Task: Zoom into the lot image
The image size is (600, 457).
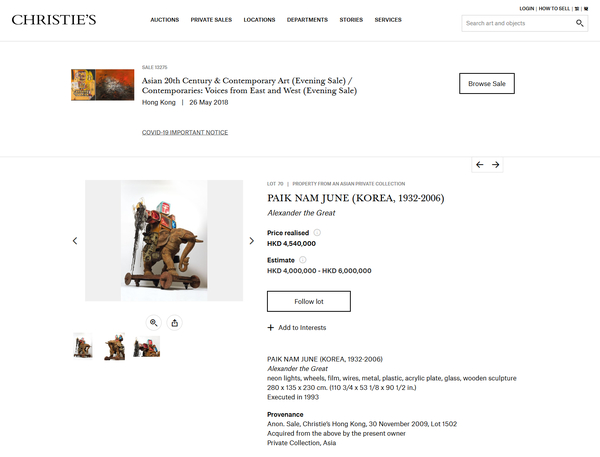Action: (153, 323)
